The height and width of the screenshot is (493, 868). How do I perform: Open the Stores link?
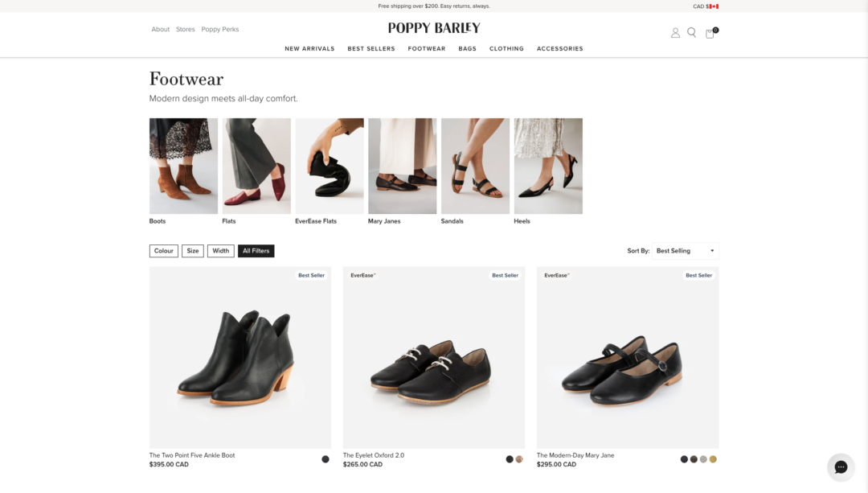(186, 30)
